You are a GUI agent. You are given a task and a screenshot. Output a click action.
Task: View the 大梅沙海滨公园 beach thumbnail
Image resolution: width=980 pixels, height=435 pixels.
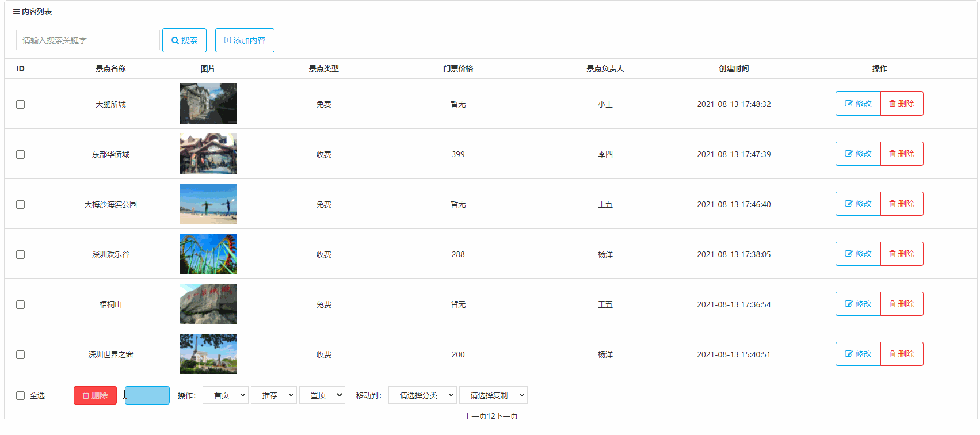pos(208,204)
